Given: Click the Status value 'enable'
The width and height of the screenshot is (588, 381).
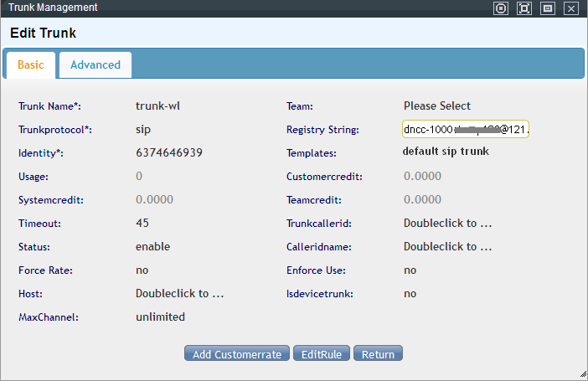Looking at the screenshot, I should (152, 247).
